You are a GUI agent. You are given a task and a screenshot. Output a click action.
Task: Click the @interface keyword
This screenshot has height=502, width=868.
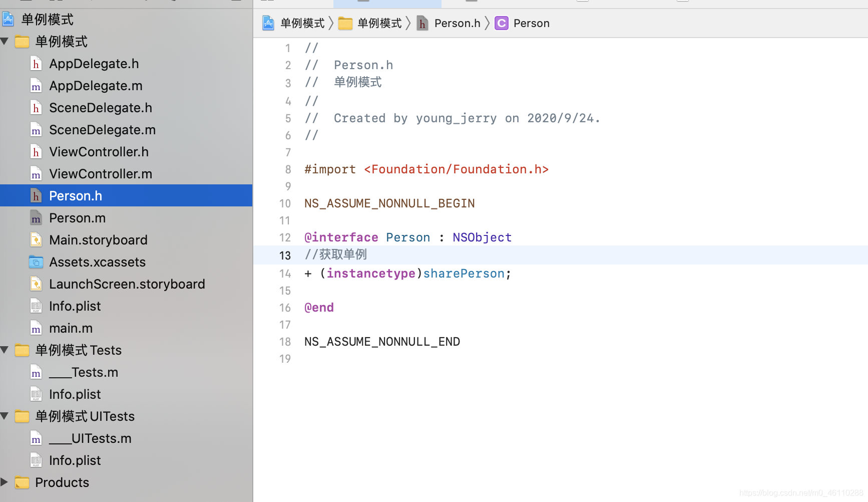(341, 237)
